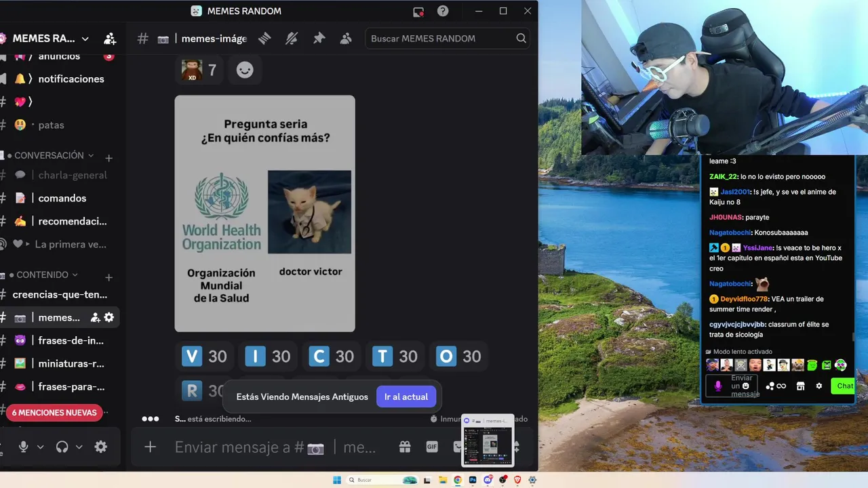Create channel in CONTENIDO with plus icon
868x488 pixels.
tap(108, 277)
